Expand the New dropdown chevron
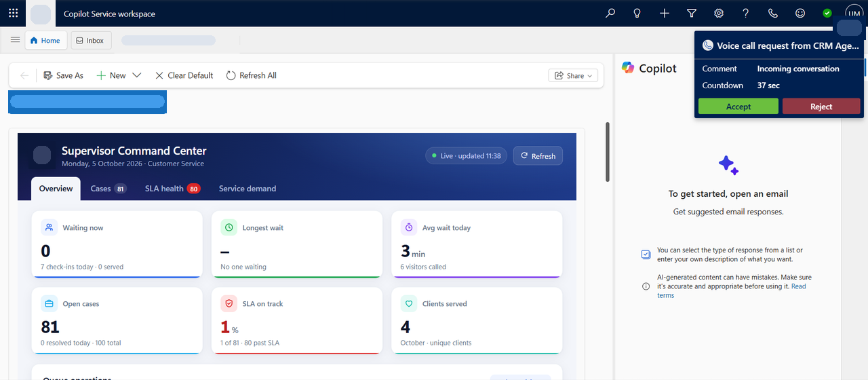Screen dimensions: 868x380 tap(137, 75)
